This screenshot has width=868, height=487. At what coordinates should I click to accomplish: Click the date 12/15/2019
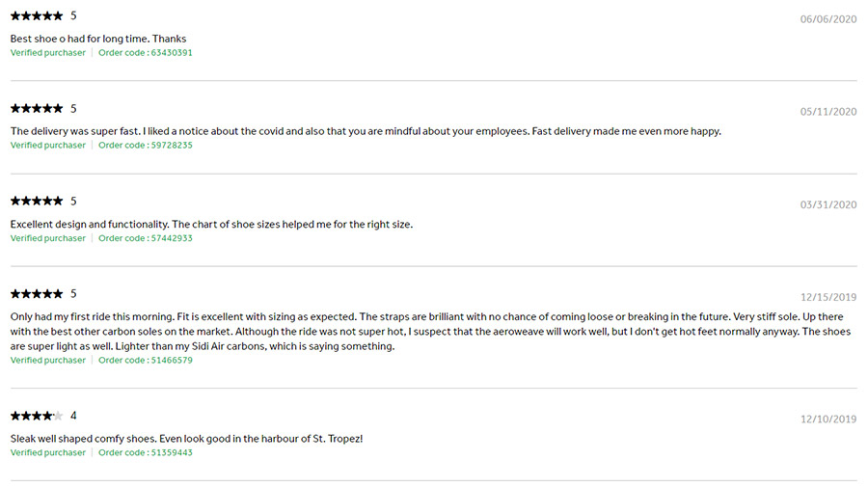coord(828,297)
